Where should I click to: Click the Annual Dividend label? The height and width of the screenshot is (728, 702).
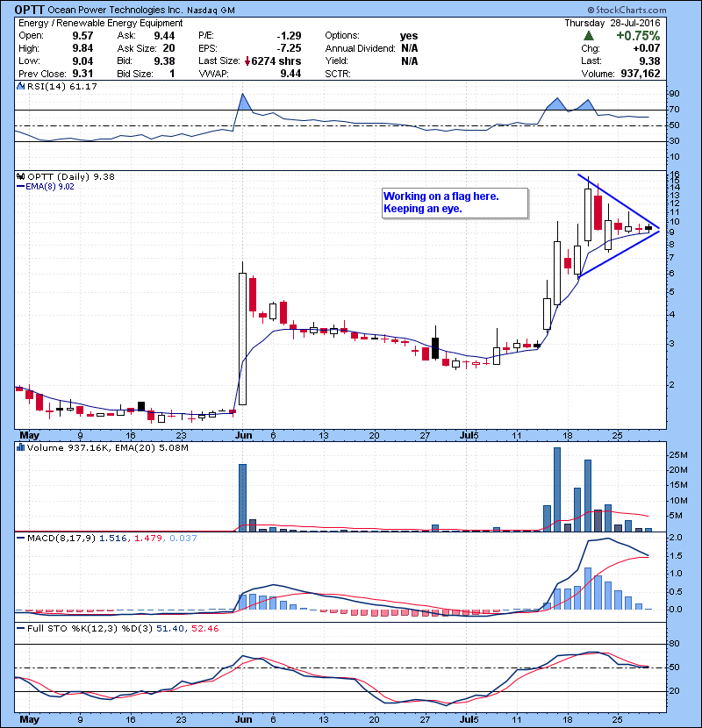pos(360,48)
